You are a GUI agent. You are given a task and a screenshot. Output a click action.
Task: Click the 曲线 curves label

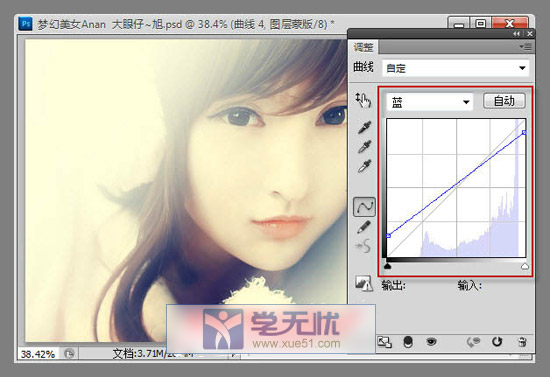click(363, 67)
